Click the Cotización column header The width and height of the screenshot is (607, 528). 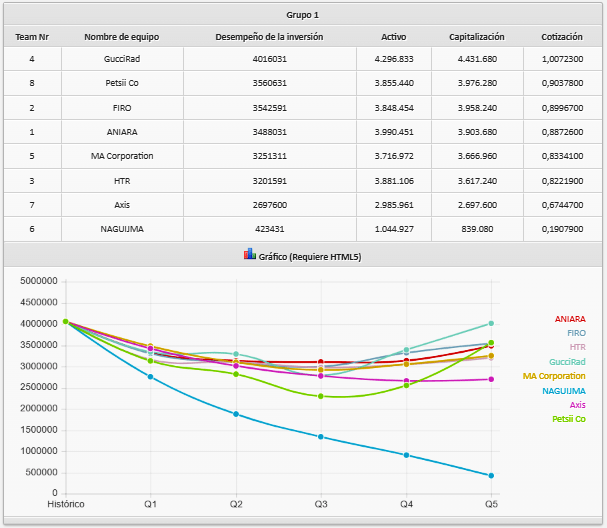click(562, 37)
